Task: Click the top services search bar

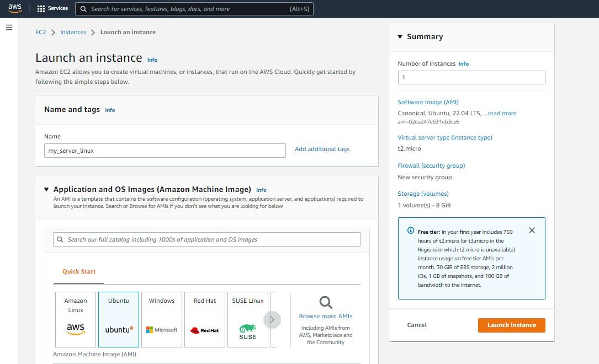Action: coord(194,9)
